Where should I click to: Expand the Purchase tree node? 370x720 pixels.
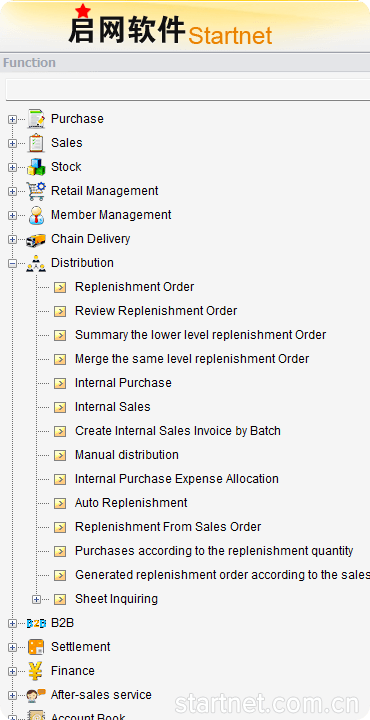tap(12, 119)
